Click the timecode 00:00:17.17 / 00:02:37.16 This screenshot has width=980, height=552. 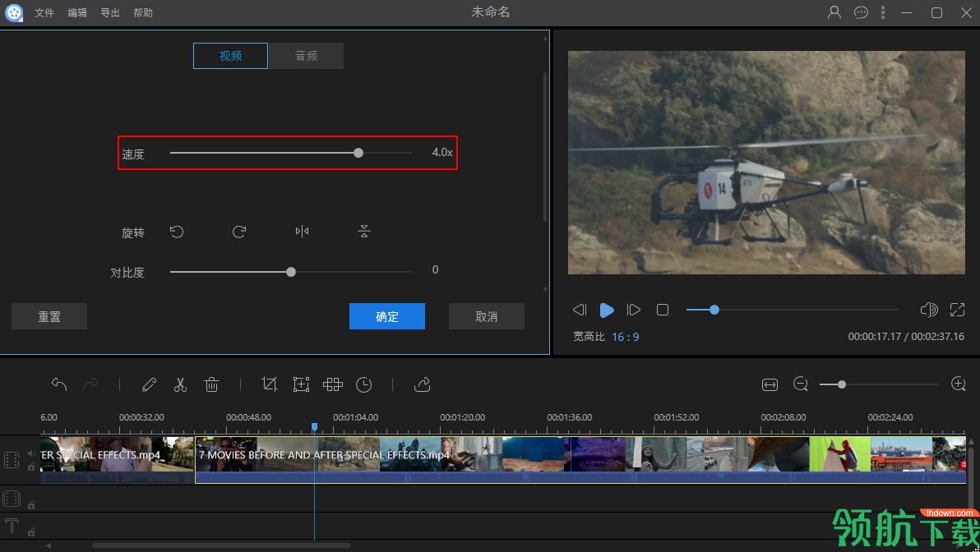point(906,336)
